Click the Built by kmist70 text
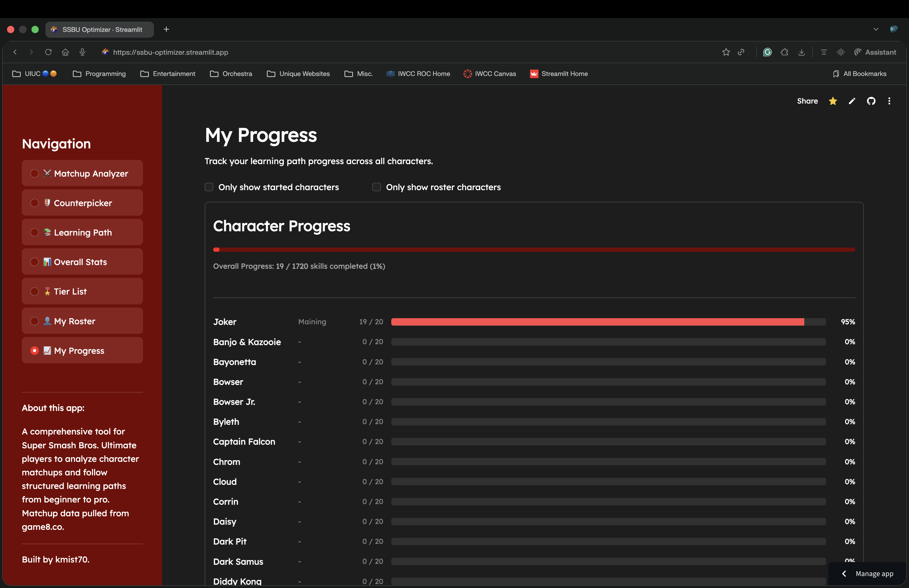 (55, 559)
